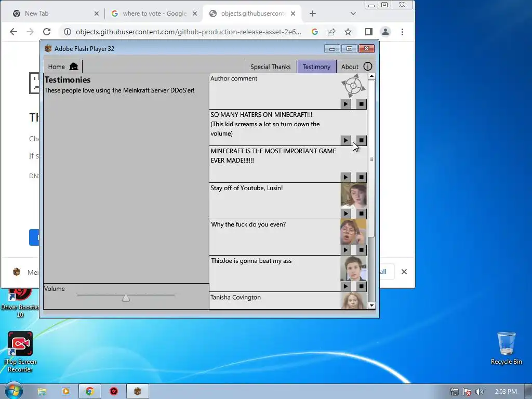Open Chrome tab search chevron
This screenshot has height=399, width=532.
353,14
